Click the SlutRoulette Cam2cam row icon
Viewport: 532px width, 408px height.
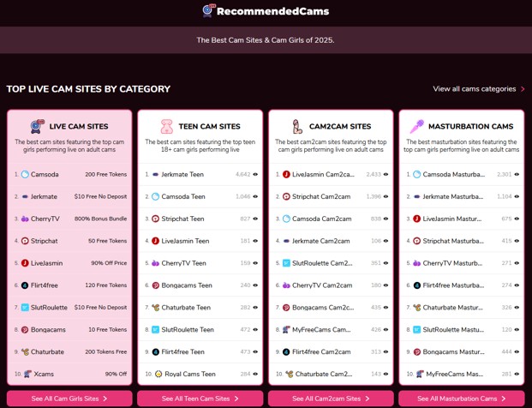coord(286,263)
